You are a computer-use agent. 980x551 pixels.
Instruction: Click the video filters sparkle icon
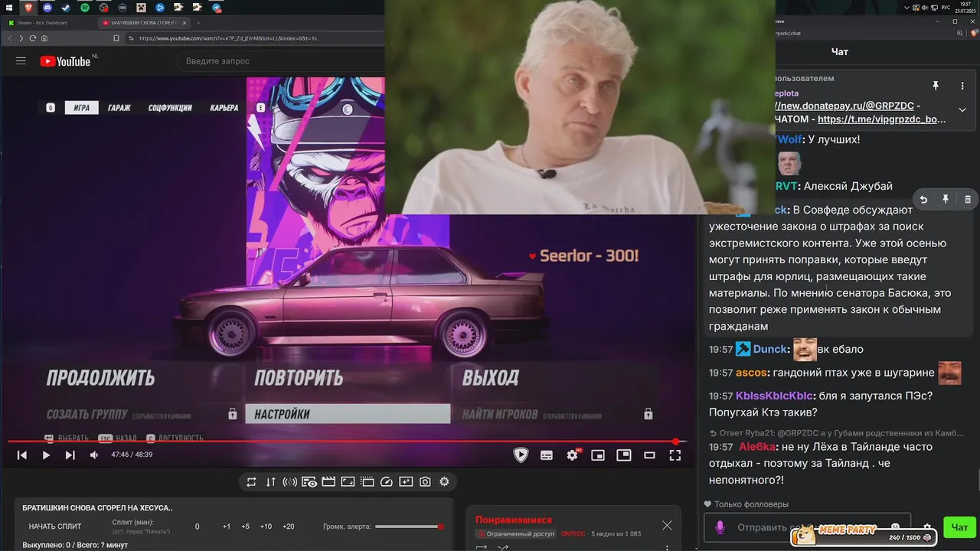click(406, 481)
